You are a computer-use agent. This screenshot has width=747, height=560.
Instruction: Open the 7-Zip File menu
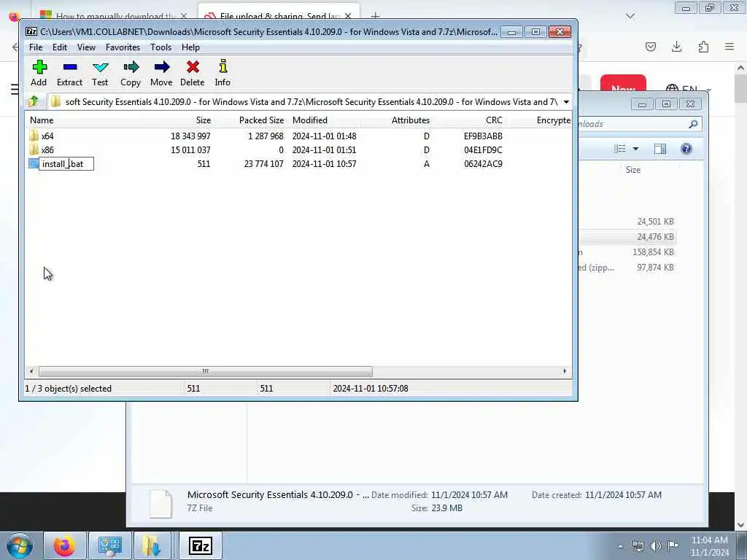coord(36,47)
